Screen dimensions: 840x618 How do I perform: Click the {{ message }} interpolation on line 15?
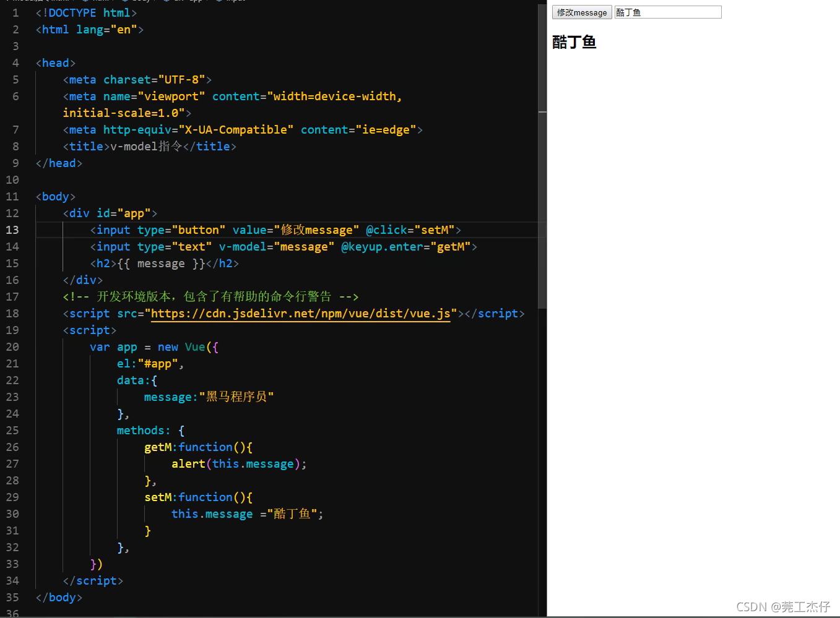coord(161,264)
